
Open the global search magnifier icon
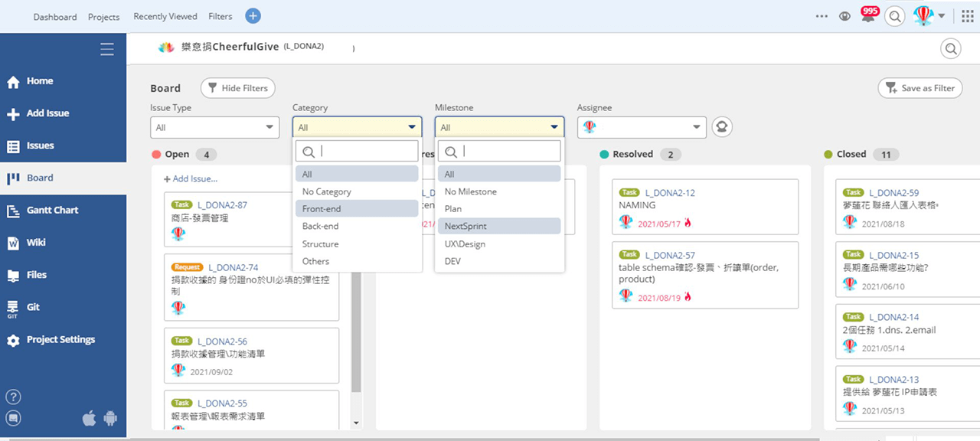pos(894,15)
